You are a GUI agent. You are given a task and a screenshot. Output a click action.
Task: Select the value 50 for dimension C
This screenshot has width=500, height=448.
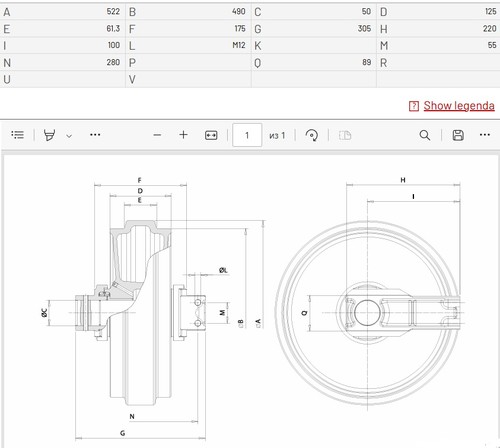click(366, 11)
